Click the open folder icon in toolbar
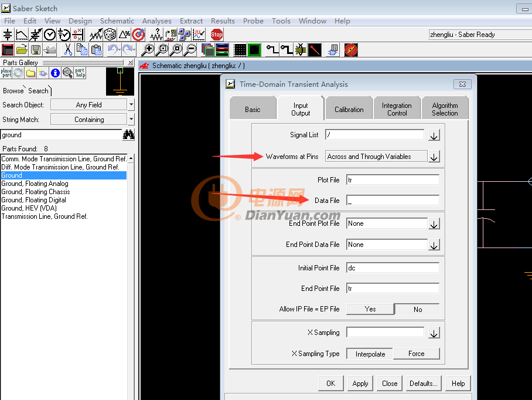532x400 pixels. (22, 50)
